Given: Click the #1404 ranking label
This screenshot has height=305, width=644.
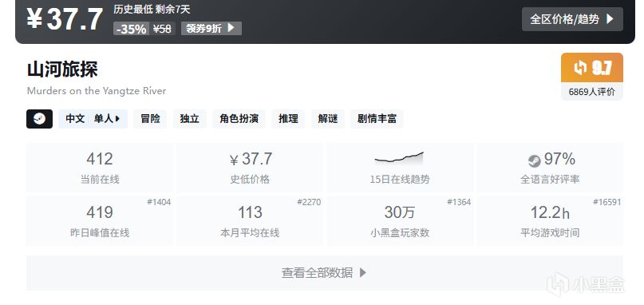Looking at the screenshot, I should pyautogui.click(x=159, y=202).
